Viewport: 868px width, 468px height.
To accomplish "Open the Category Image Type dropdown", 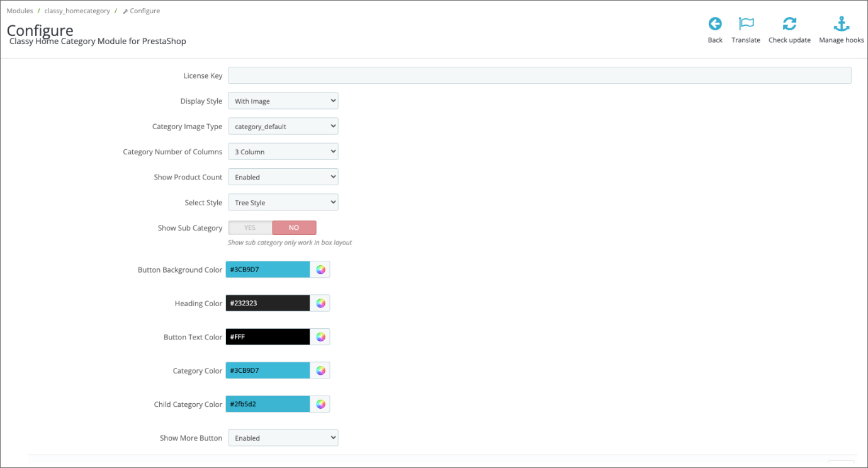I will (283, 127).
